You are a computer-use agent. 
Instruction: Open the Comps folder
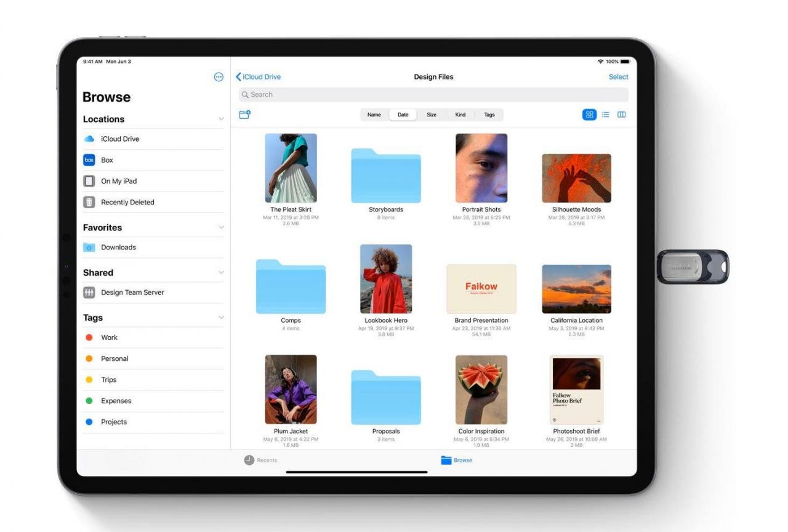point(291,286)
